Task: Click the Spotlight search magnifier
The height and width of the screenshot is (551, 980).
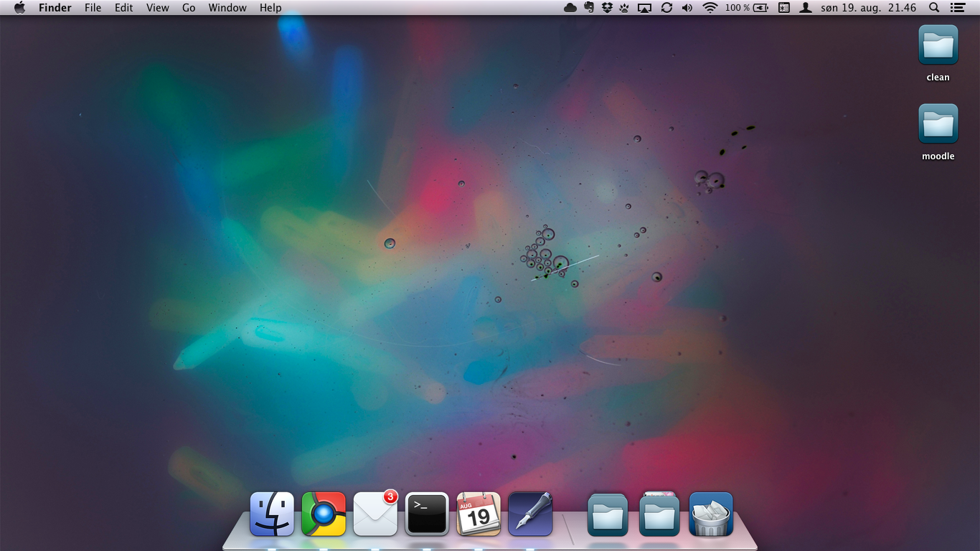Action: (x=934, y=8)
